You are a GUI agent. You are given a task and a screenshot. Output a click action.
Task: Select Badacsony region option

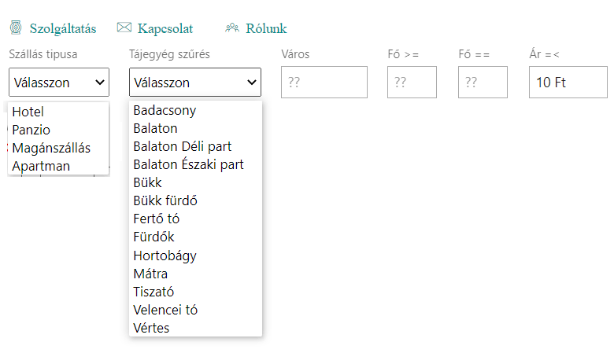click(165, 110)
